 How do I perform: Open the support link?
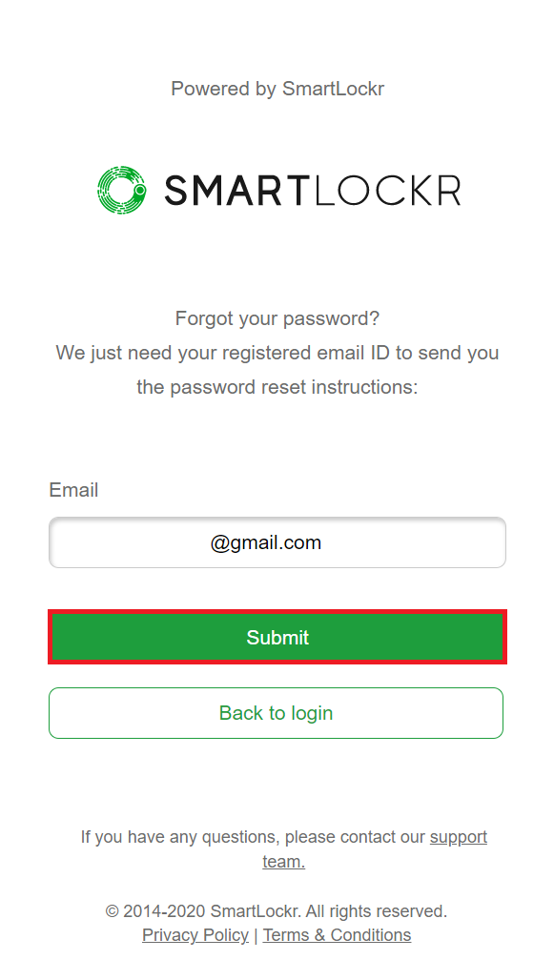coord(459,837)
